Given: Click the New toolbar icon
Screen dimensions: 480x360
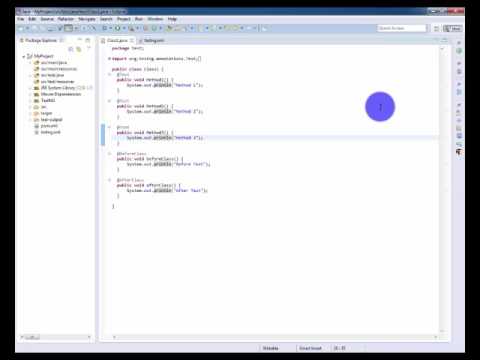Looking at the screenshot, I should coord(21,28).
